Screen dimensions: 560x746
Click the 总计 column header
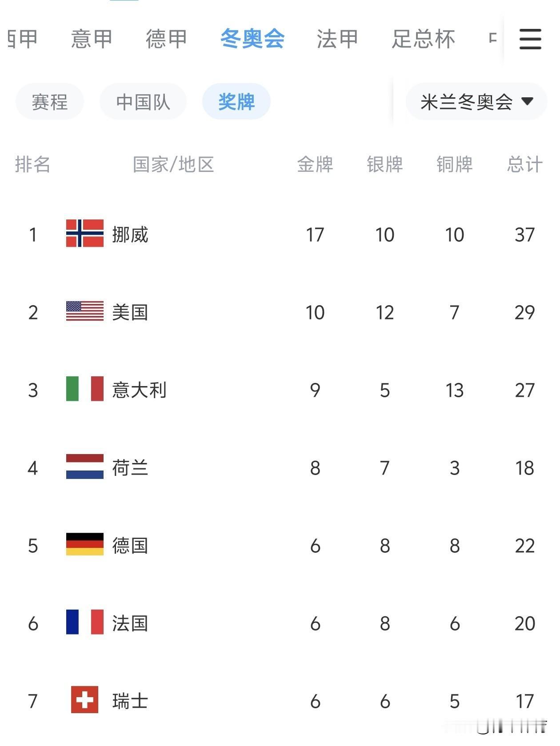tap(524, 164)
